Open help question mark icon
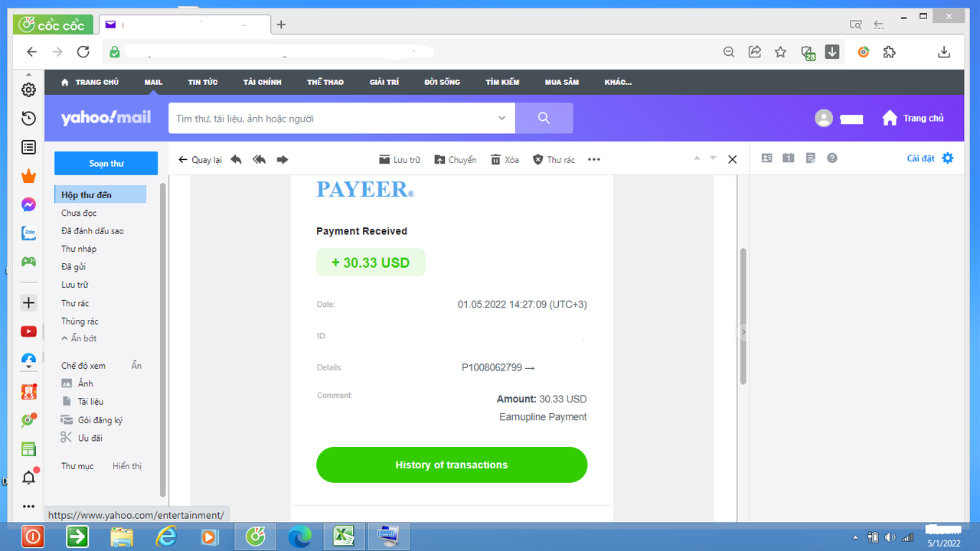The height and width of the screenshot is (551, 980). pos(832,158)
